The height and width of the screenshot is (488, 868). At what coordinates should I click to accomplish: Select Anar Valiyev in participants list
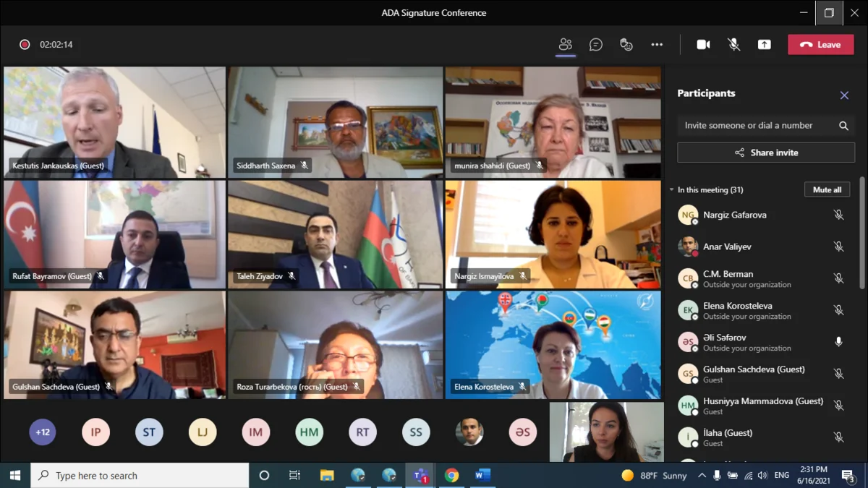(x=727, y=247)
